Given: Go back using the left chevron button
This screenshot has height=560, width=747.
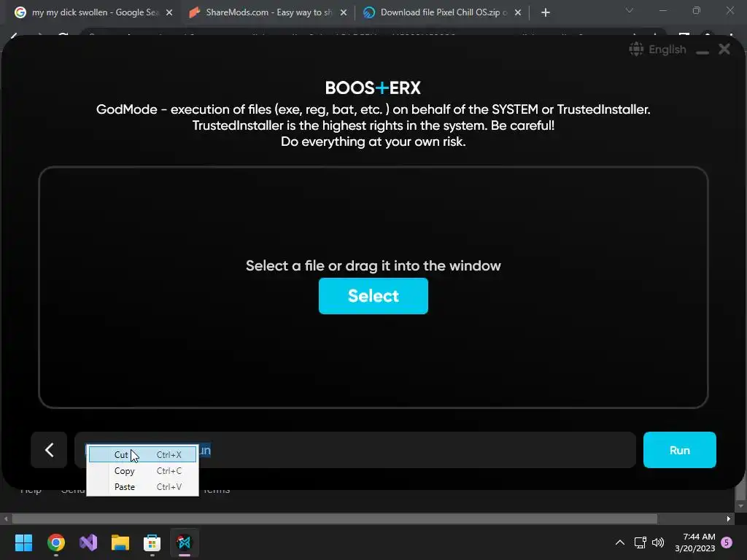Looking at the screenshot, I should [x=49, y=450].
